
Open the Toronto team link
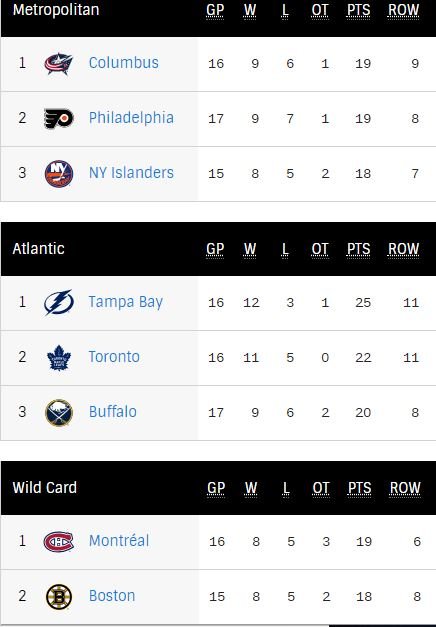(114, 357)
